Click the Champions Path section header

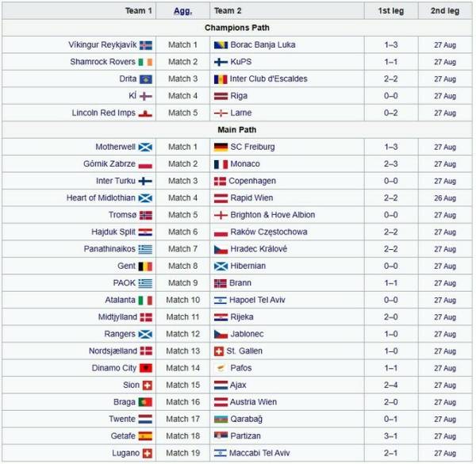pyautogui.click(x=236, y=28)
